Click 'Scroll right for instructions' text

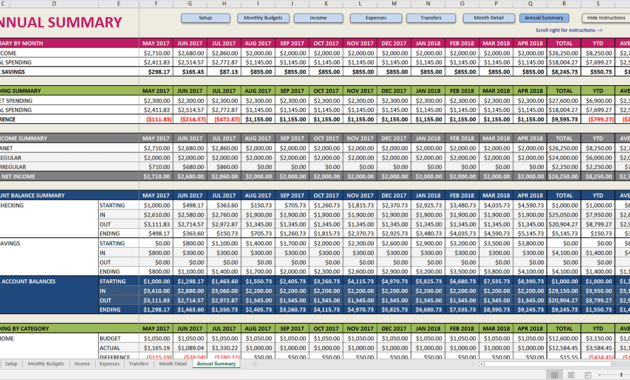pos(569,30)
